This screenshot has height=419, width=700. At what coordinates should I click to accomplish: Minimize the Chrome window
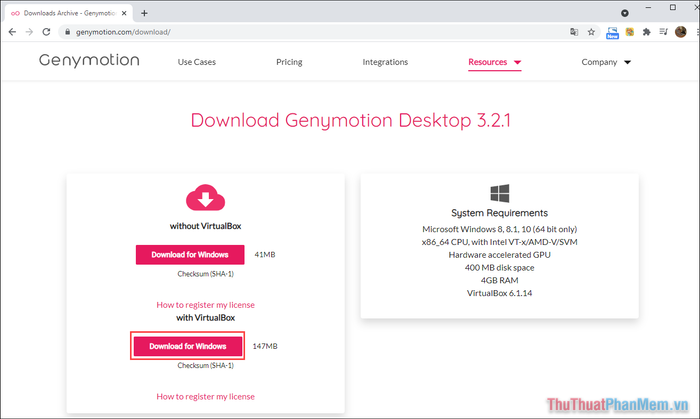pos(648,8)
